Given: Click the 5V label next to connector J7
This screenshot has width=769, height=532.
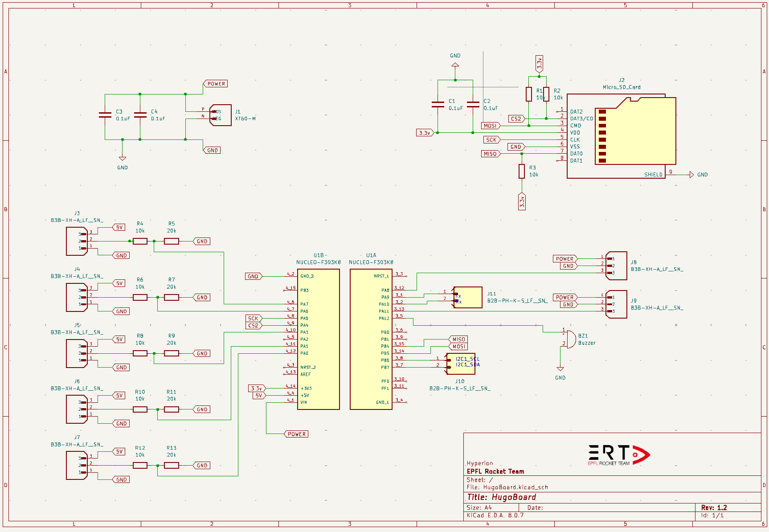Looking at the screenshot, I should coord(118,451).
